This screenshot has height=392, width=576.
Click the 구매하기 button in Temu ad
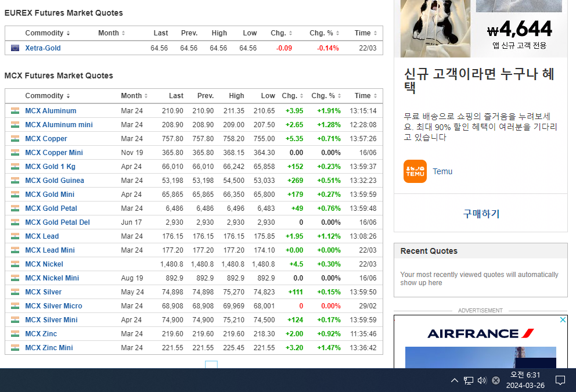point(481,214)
